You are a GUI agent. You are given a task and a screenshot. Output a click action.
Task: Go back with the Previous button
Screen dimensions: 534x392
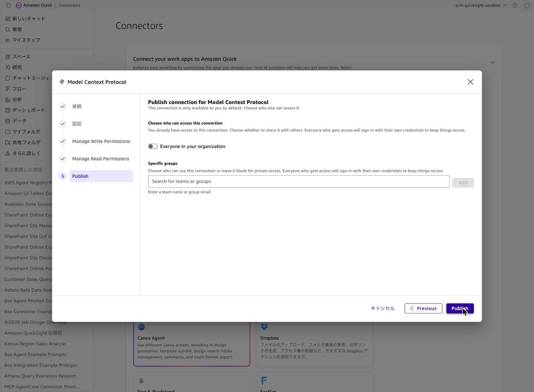coord(423,308)
